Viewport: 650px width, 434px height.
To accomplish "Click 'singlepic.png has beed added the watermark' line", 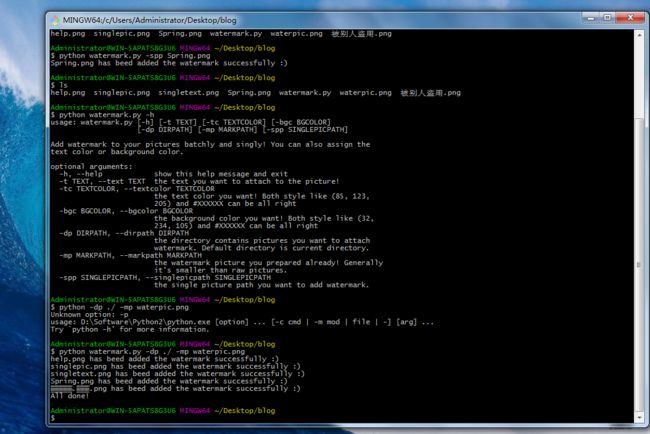I will (x=175, y=367).
